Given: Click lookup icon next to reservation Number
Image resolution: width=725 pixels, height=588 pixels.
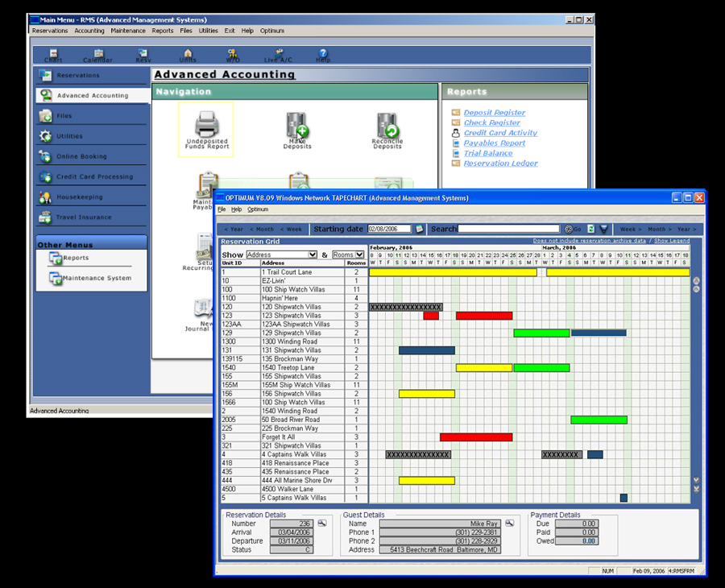Looking at the screenshot, I should coord(322,524).
